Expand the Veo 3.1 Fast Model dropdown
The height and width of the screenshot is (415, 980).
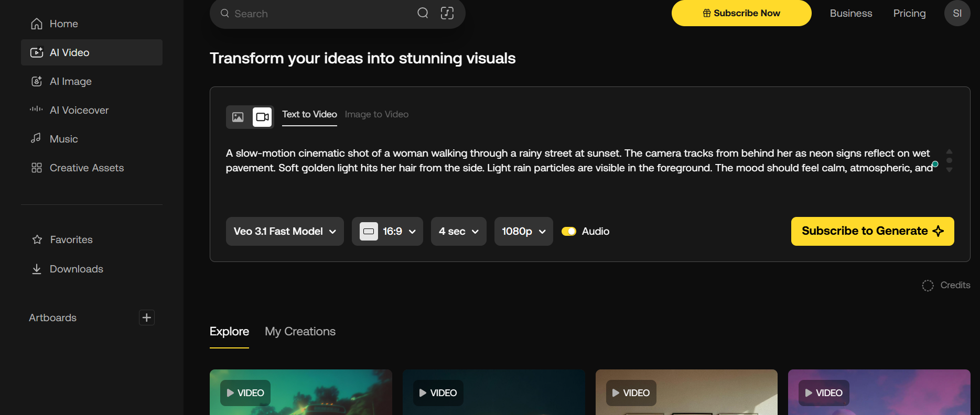coord(285,231)
